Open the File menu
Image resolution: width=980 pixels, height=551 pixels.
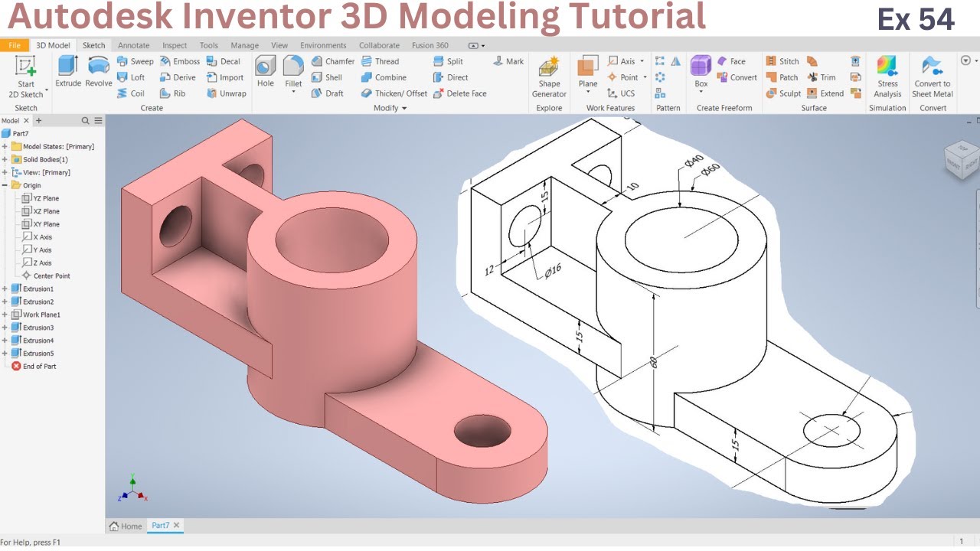(x=15, y=45)
